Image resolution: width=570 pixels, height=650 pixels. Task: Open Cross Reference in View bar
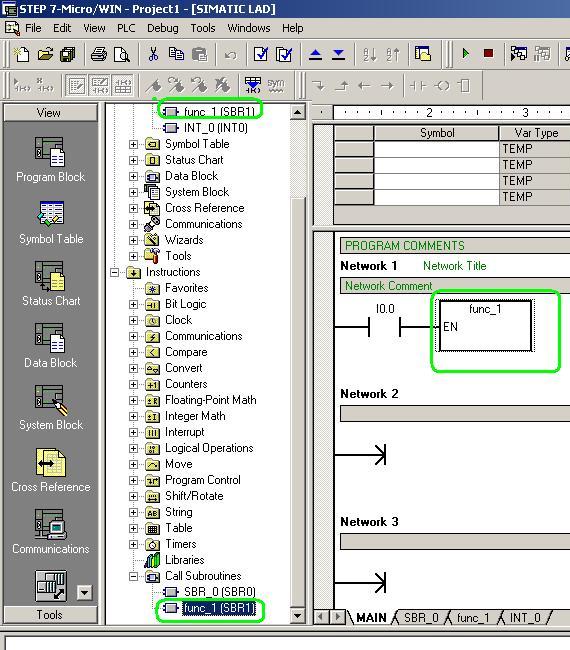[x=51, y=471]
